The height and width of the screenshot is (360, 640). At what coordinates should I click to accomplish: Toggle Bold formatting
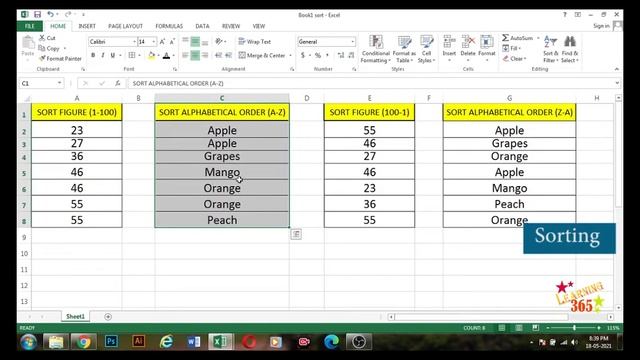pyautogui.click(x=93, y=55)
